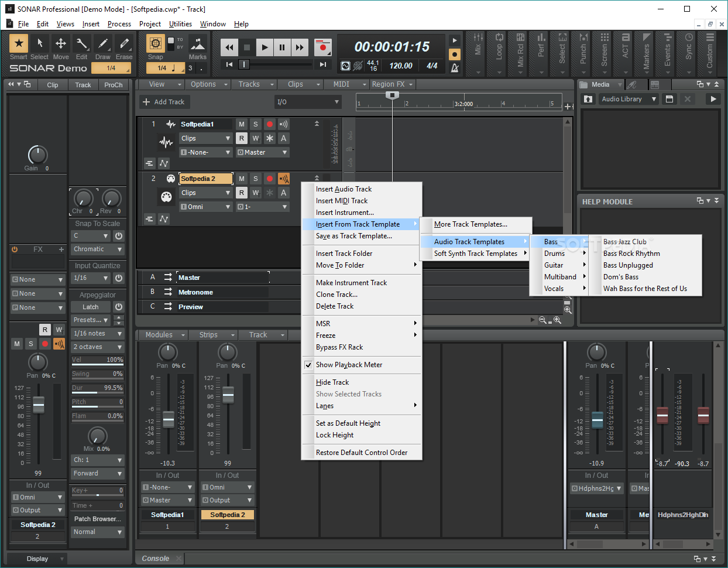The height and width of the screenshot is (568, 728).
Task: Click the arpeggiator Latch button
Action: pyautogui.click(x=90, y=307)
